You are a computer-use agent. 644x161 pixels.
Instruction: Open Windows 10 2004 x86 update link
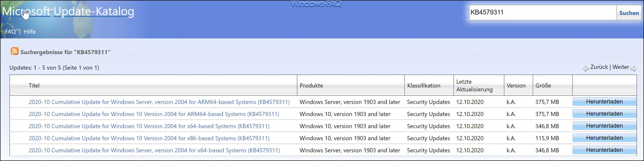click(149, 138)
